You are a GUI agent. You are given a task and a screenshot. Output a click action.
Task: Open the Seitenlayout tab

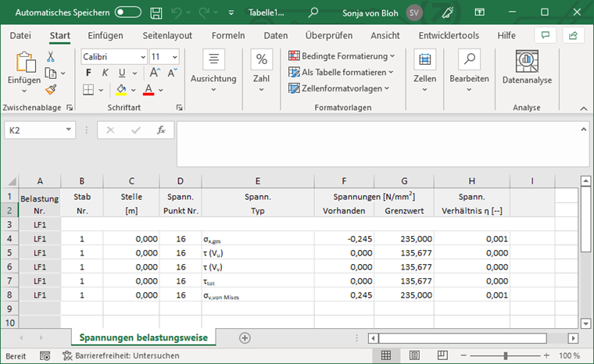tap(167, 36)
